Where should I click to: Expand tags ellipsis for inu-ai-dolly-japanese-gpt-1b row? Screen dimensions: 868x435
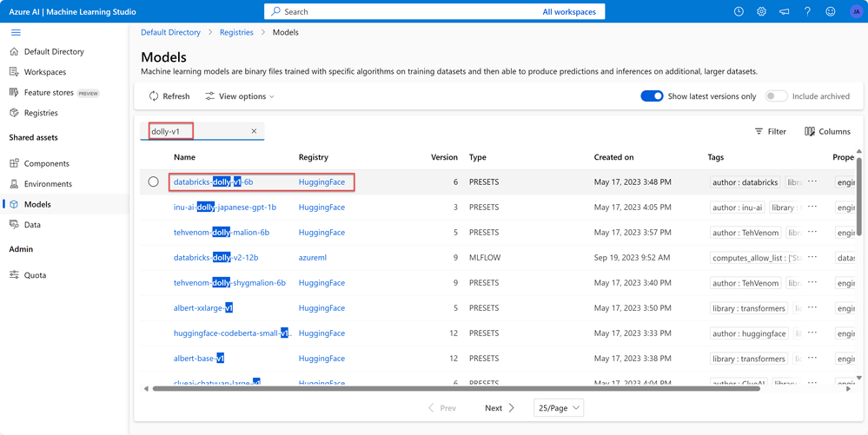click(812, 207)
